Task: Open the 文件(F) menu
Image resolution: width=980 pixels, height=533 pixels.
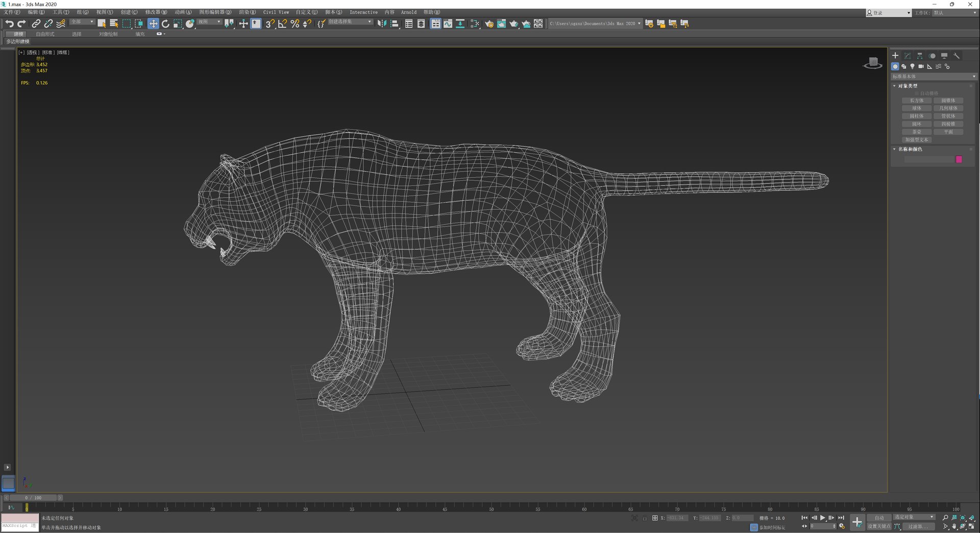Action: point(12,12)
